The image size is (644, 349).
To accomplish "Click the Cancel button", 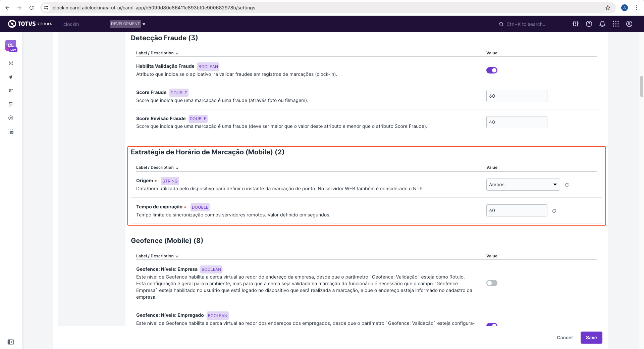I will (x=565, y=338).
